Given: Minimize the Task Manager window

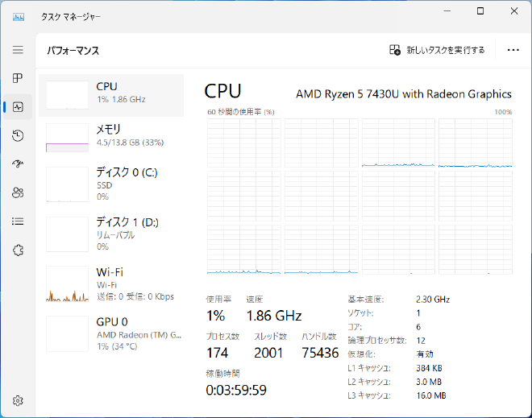Looking at the screenshot, I should [x=447, y=11].
